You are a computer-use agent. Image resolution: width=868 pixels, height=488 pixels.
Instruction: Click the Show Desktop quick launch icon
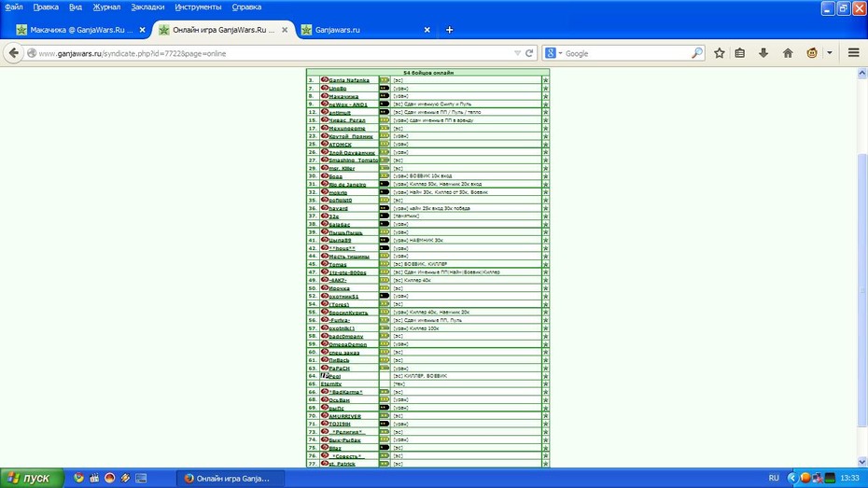[x=141, y=478]
